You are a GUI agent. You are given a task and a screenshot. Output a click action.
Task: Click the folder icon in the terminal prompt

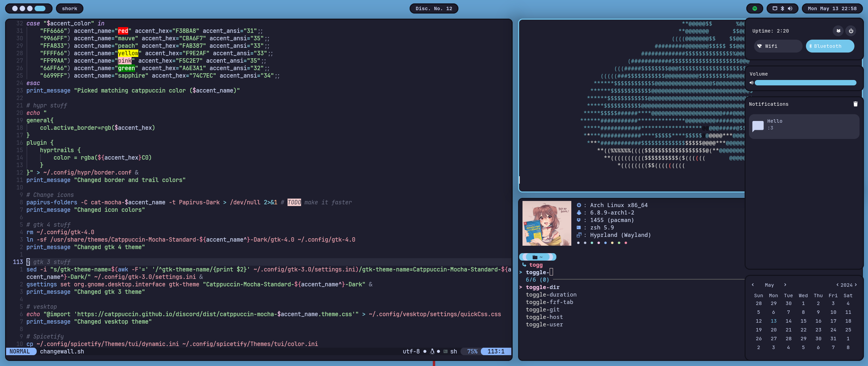pos(535,257)
